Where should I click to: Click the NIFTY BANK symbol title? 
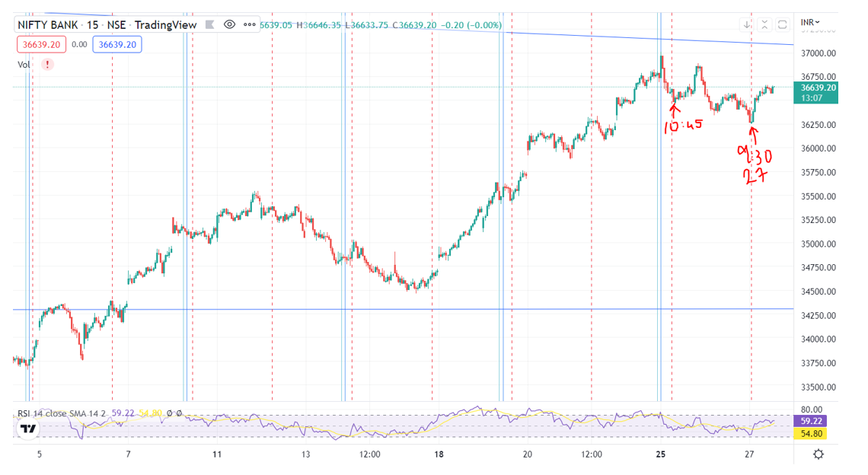(x=49, y=25)
